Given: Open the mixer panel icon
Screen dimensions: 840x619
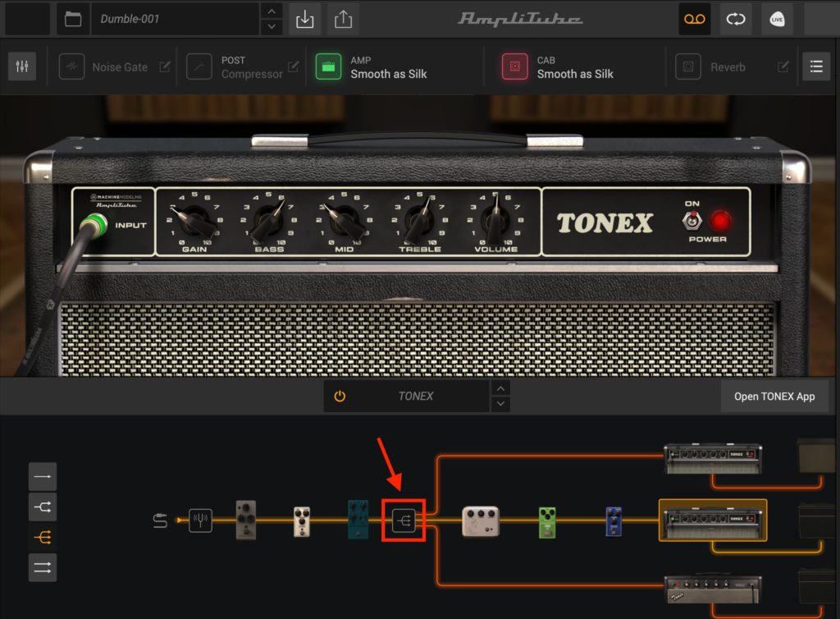Looking at the screenshot, I should point(21,66).
